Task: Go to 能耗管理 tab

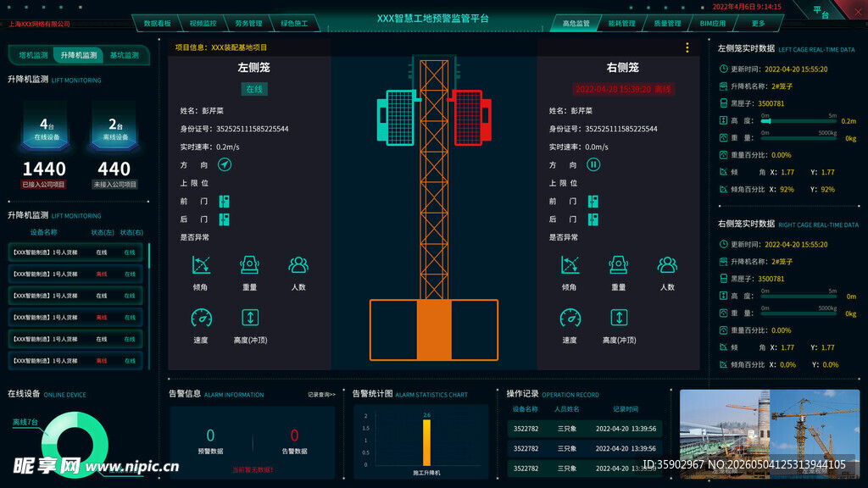Action: [621, 23]
